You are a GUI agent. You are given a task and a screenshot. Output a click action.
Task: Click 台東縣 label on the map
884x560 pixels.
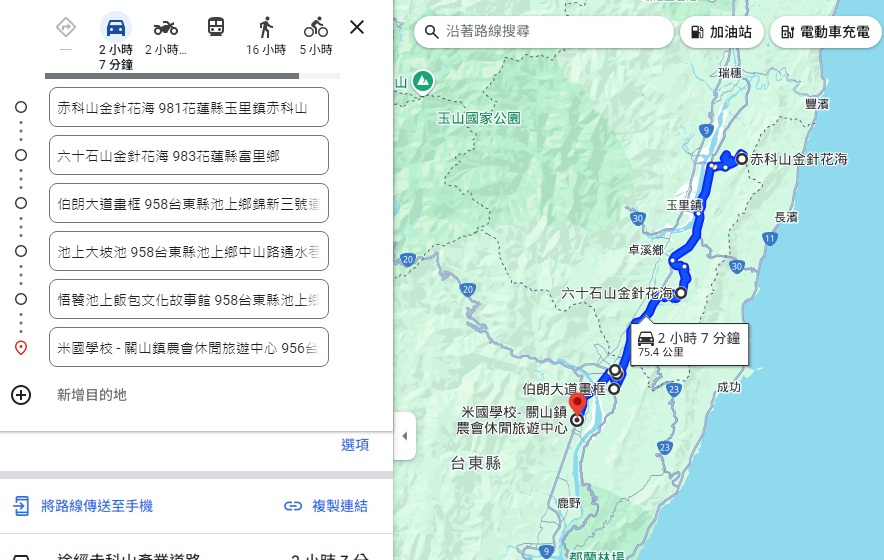coord(476,464)
